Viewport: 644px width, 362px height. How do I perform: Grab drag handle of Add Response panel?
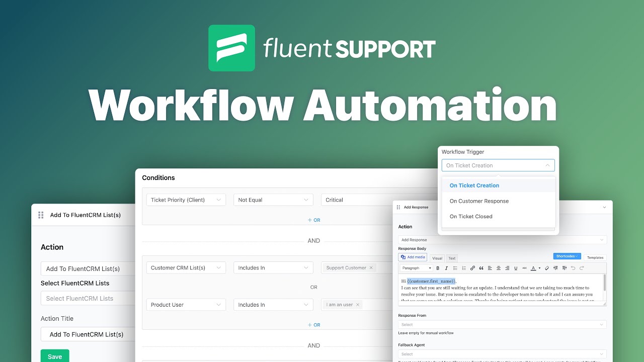[398, 207]
